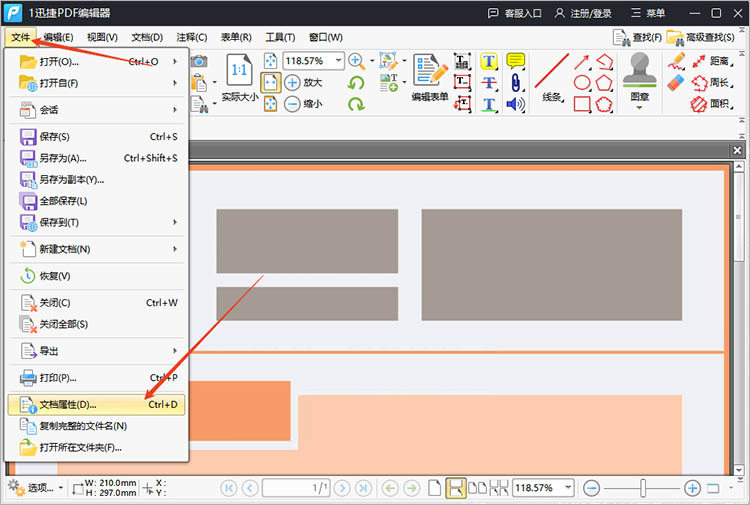The height and width of the screenshot is (505, 750).
Task: Open the 工具(T) menu
Action: pos(280,37)
